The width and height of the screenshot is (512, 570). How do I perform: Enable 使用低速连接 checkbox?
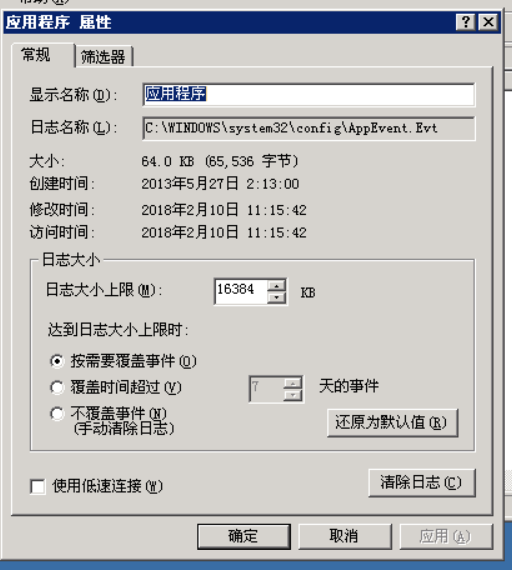pyautogui.click(x=38, y=486)
